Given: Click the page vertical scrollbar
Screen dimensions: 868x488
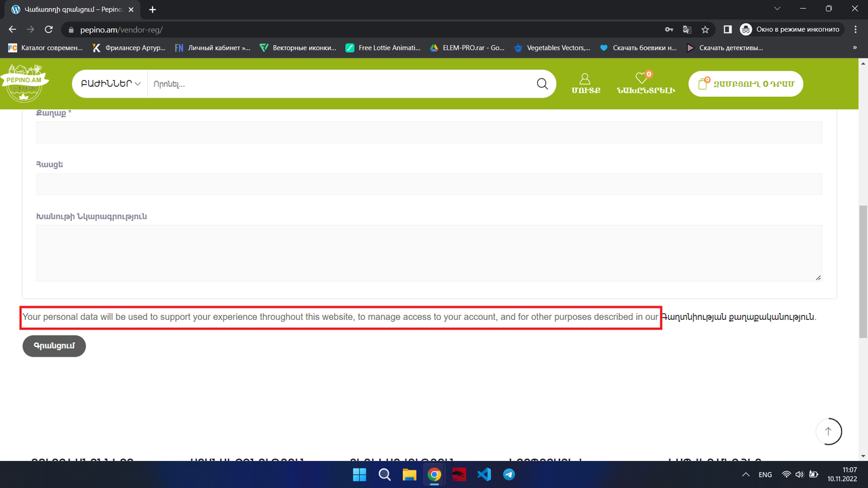Looking at the screenshot, I should point(863,271).
